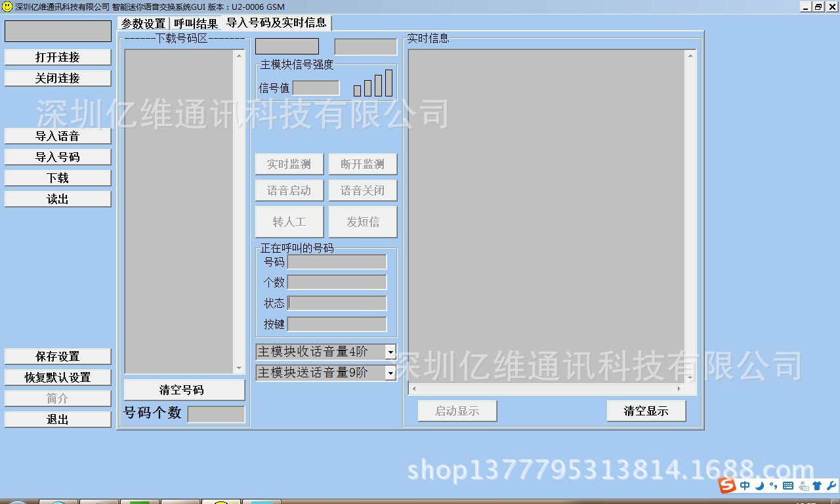
Task: Click the 按键 field under 正在呼叫的号码
Action: click(x=337, y=324)
